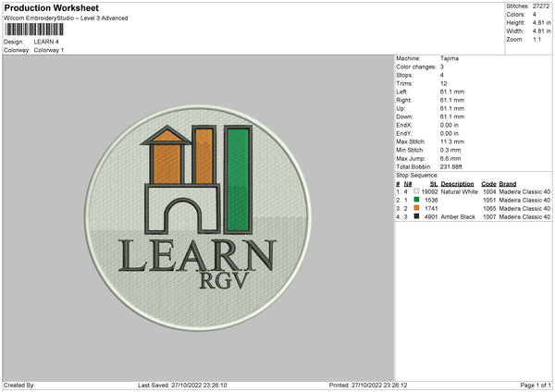Click the stitch count '4901'
Viewport: 555px width, 392px height.
tap(431, 217)
